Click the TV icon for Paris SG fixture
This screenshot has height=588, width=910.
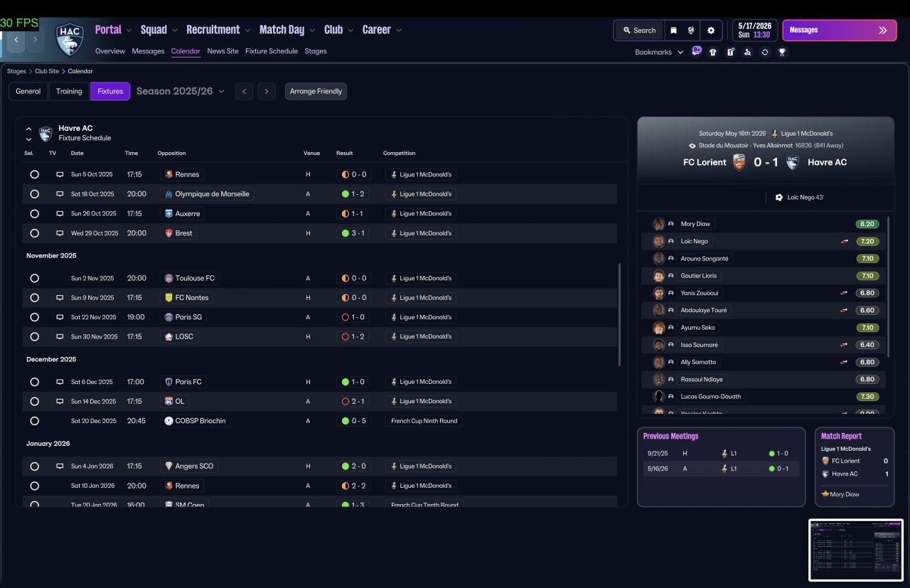60,317
